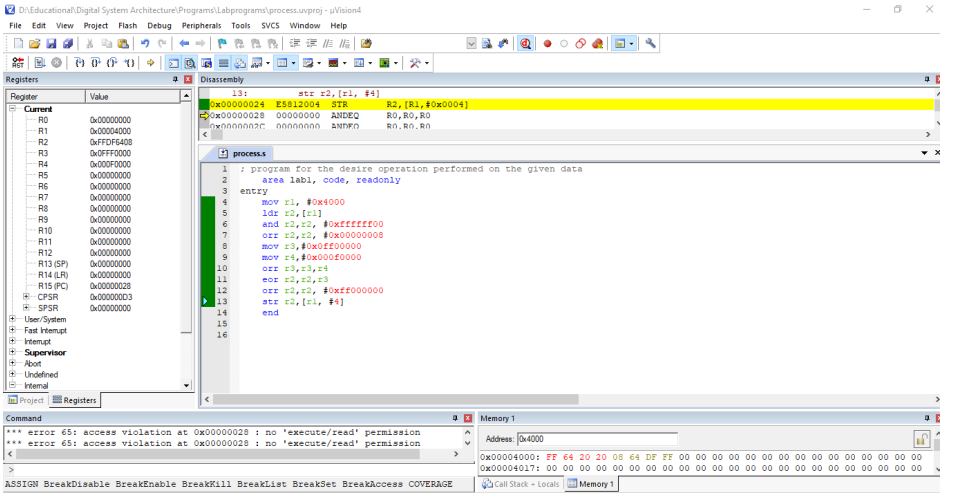Open Trace windows dropdown arrow
This screenshot has height=493, width=954.
(x=370, y=63)
